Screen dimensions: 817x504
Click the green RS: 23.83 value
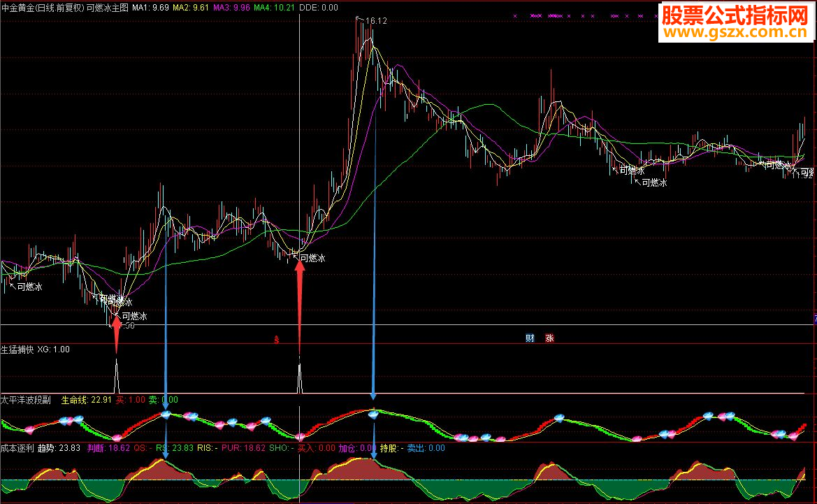pos(175,448)
